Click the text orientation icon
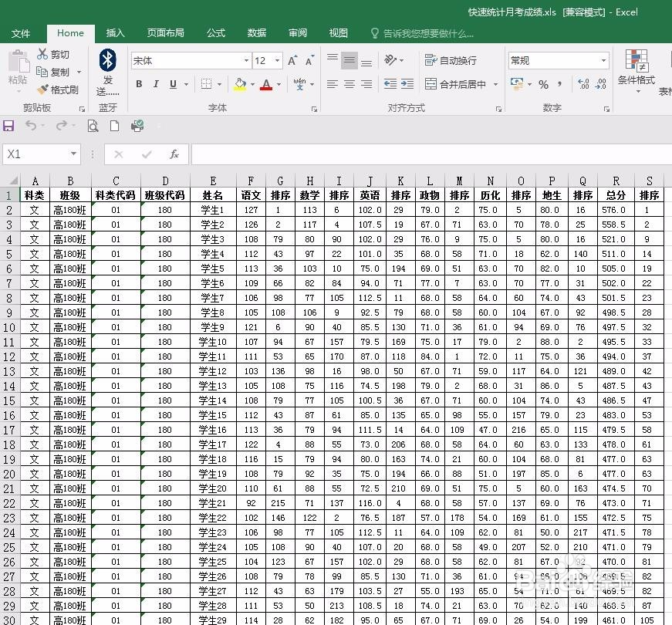Screen dimensions: 672x625 [x=390, y=59]
